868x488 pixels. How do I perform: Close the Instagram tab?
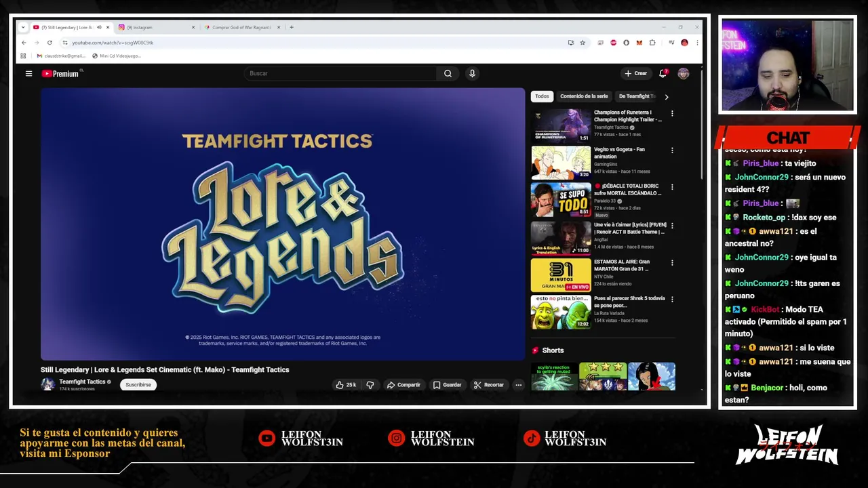click(x=193, y=27)
